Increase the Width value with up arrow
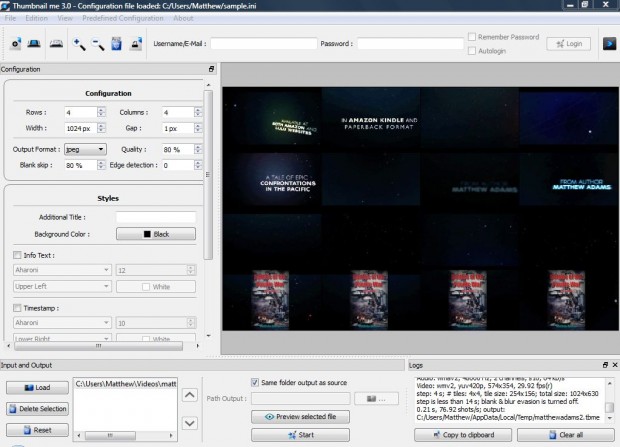Image resolution: width=620 pixels, height=447 pixels. click(101, 125)
